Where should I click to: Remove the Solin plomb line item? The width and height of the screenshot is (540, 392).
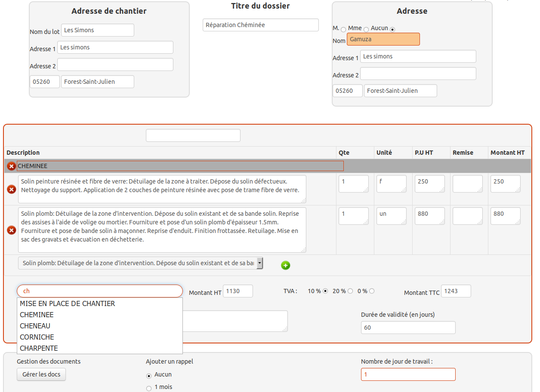click(11, 230)
